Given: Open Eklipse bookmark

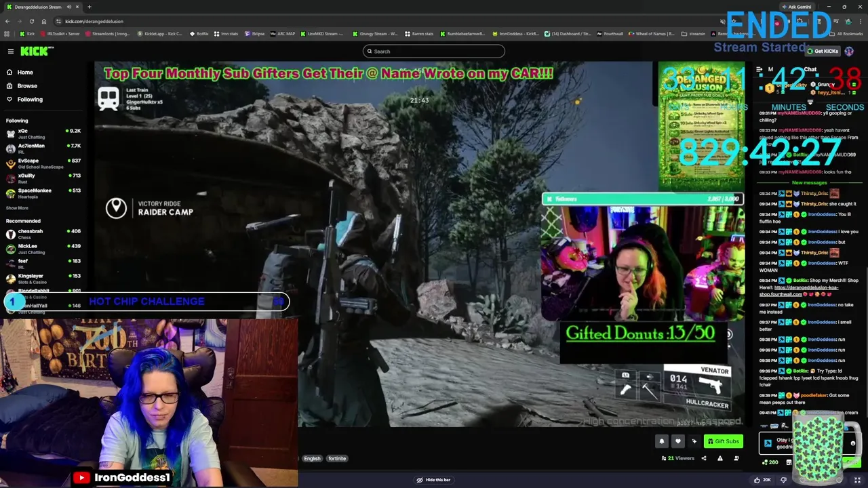Looking at the screenshot, I should coord(255,33).
